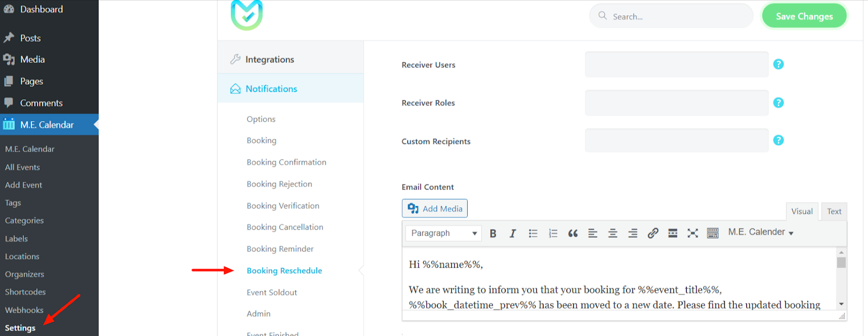This screenshot has height=336, width=868.
Task: Open Booking Reminder notification settings
Action: coord(280,249)
